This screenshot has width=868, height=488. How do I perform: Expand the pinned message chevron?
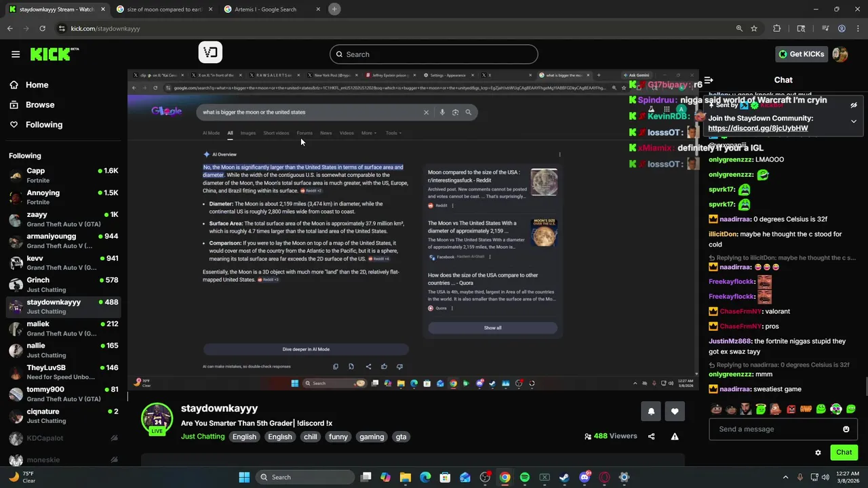pos(854,121)
